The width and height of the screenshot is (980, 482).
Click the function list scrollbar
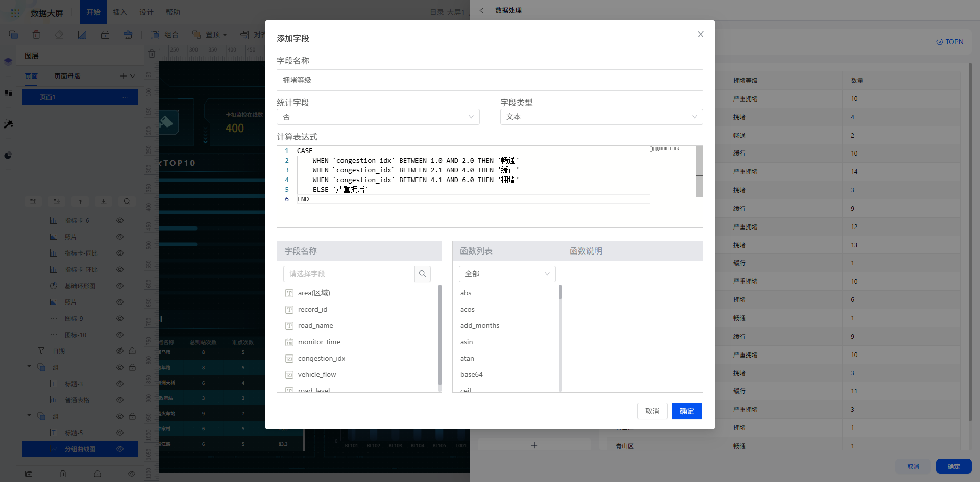point(560,292)
